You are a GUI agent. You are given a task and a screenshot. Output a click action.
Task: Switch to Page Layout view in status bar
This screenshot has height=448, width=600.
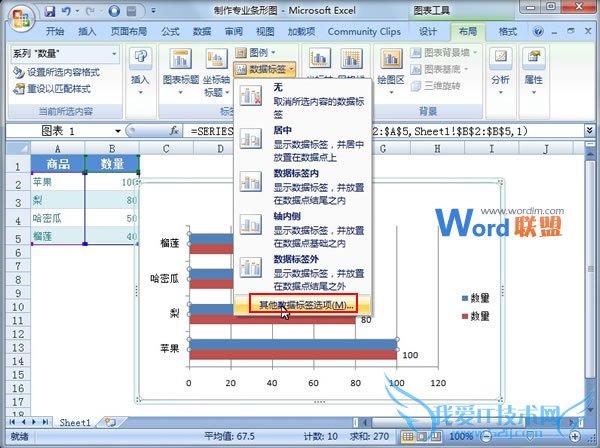click(422, 436)
